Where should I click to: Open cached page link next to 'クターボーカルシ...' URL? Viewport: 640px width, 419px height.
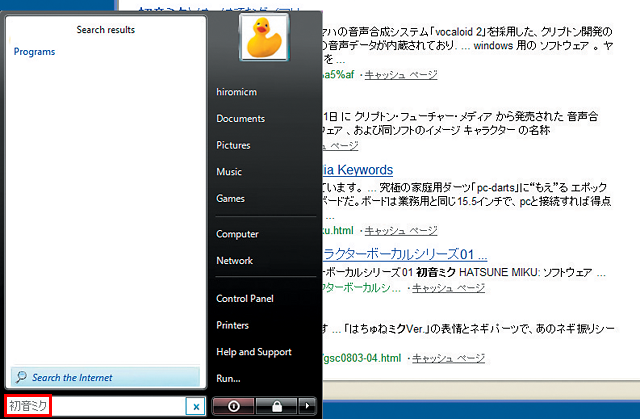coord(448,288)
